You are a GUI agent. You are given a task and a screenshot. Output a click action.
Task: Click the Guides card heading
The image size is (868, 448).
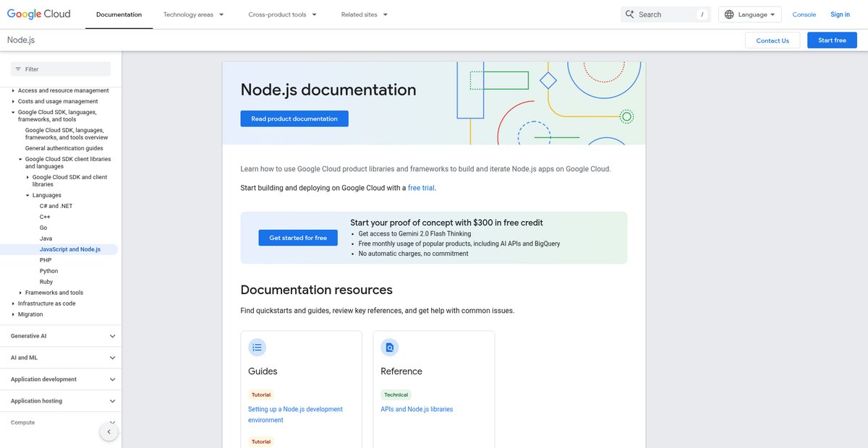(263, 371)
